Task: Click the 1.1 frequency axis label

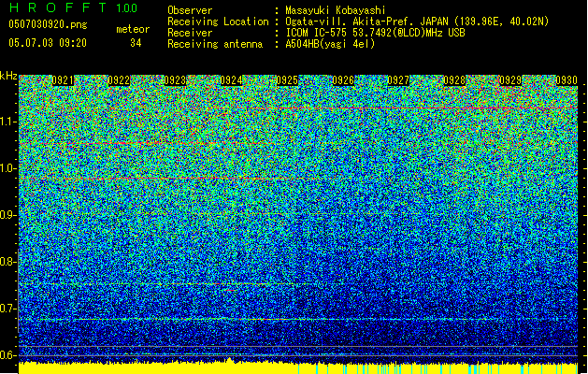Action: tap(8, 122)
